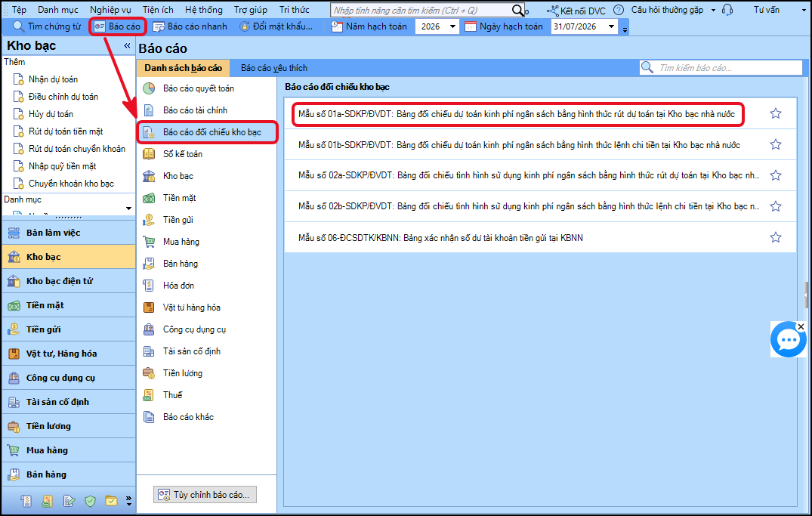
Task: Open Tiền lương sidebar module
Action: (68, 426)
